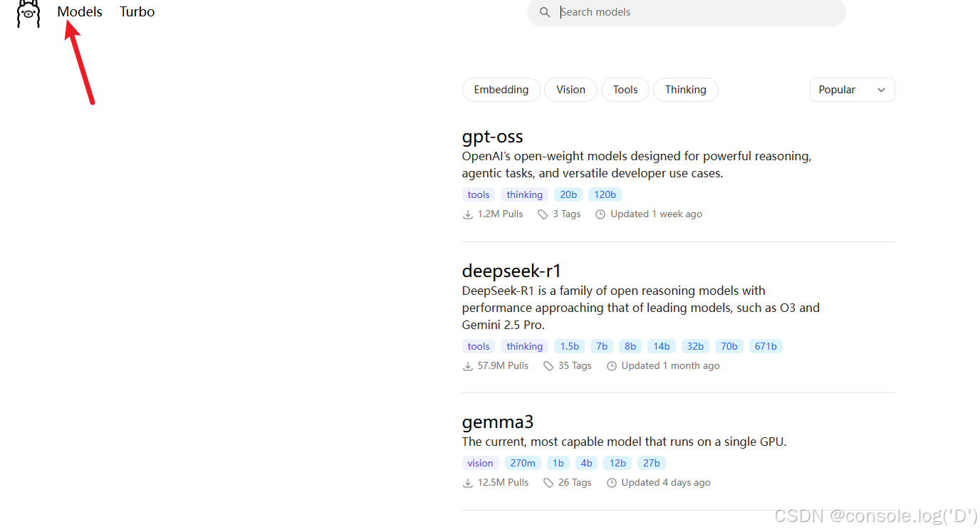Viewport: 980px width, 532px height.
Task: Click the thinking tag under deepseek-r1
Action: click(525, 346)
